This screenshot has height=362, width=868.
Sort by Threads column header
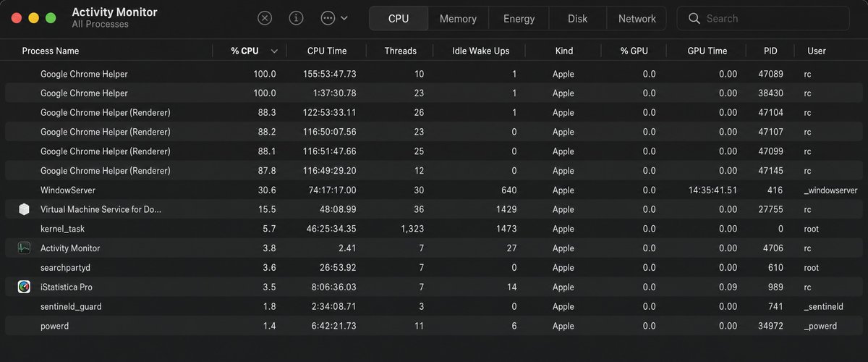tap(401, 51)
